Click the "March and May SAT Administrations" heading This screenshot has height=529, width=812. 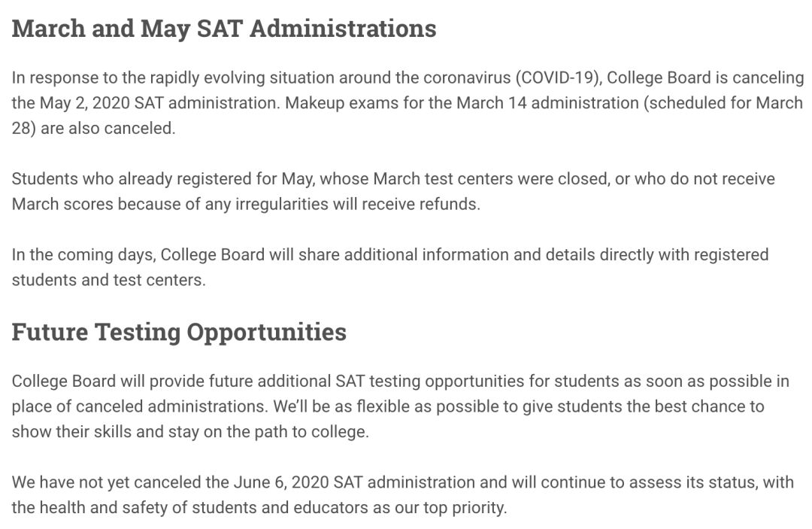(x=224, y=29)
